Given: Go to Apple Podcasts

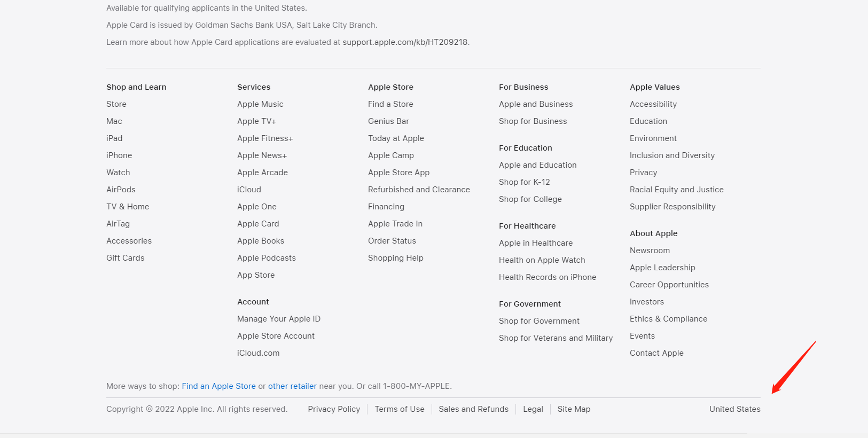Looking at the screenshot, I should (x=267, y=258).
